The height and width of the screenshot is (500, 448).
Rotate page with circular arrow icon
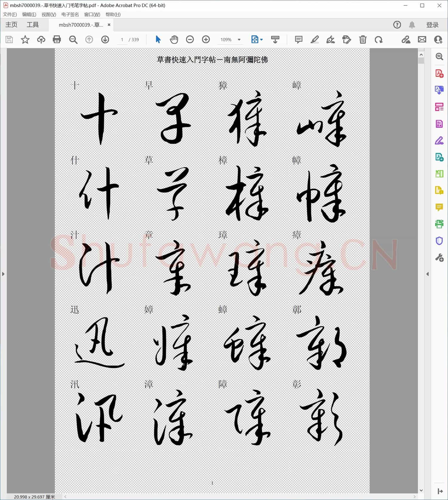click(x=378, y=39)
